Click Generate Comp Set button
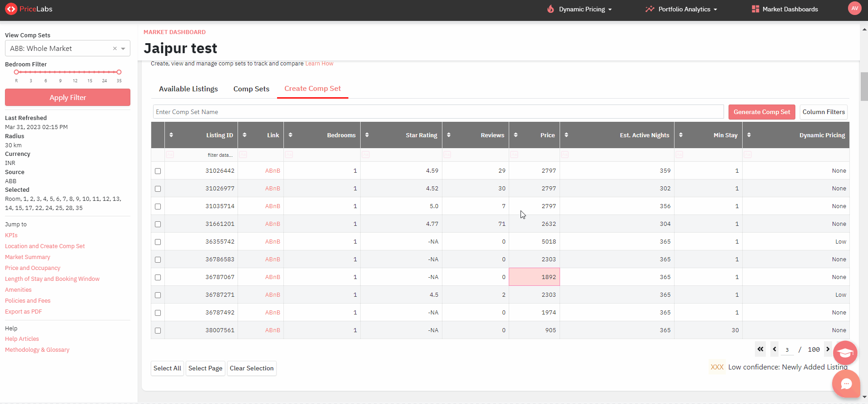The width and height of the screenshot is (868, 404). pos(762,112)
